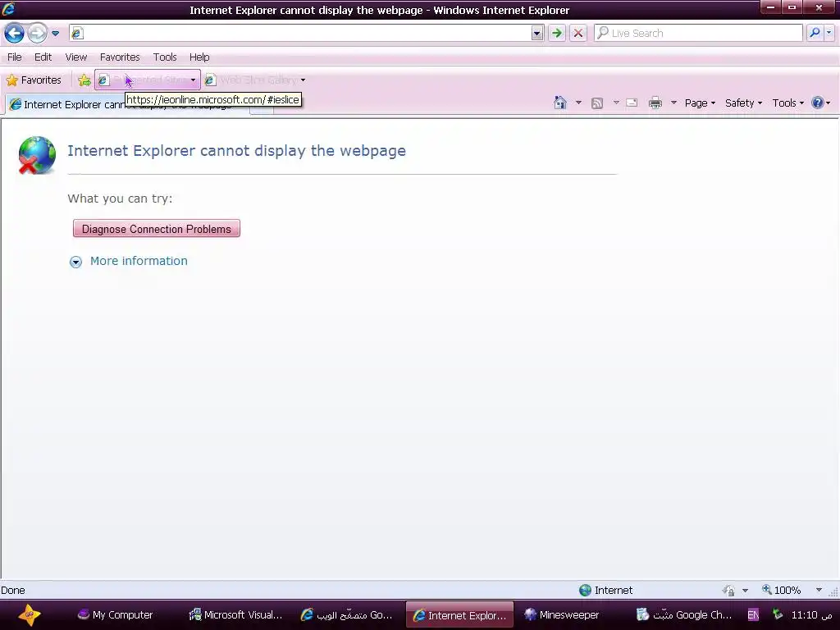
Task: Open the File menu
Action: click(15, 57)
